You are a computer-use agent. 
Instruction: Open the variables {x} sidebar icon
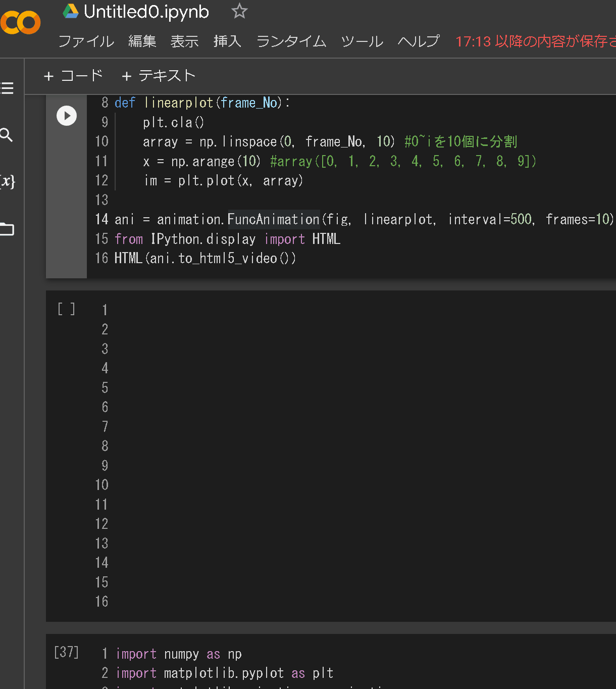pyautogui.click(x=7, y=181)
